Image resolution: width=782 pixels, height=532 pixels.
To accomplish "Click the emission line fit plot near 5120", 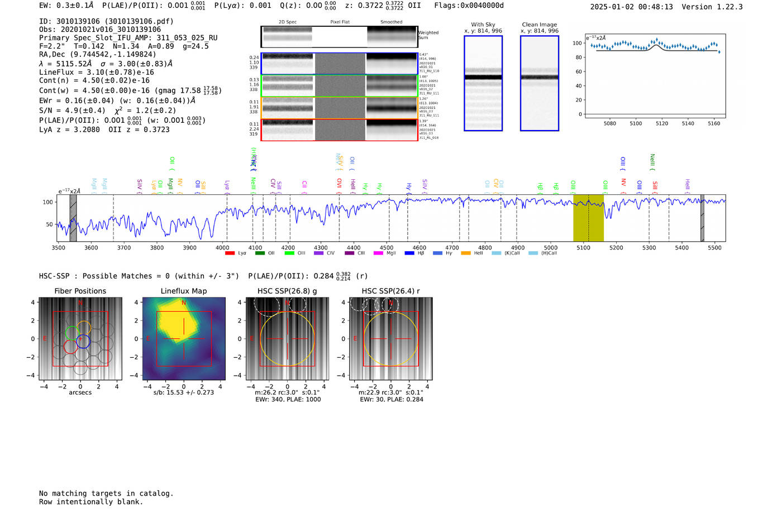I will point(655,76).
